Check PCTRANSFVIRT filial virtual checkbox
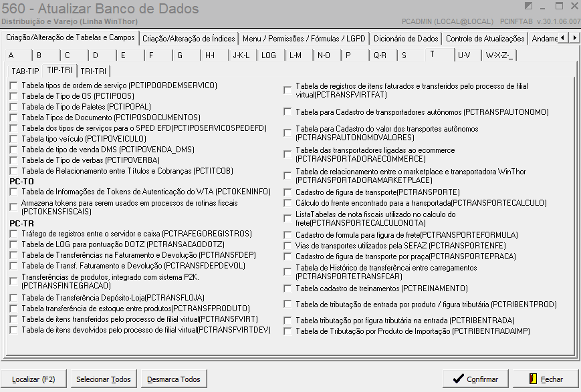Screen dimensions: 581x392 [14, 319]
